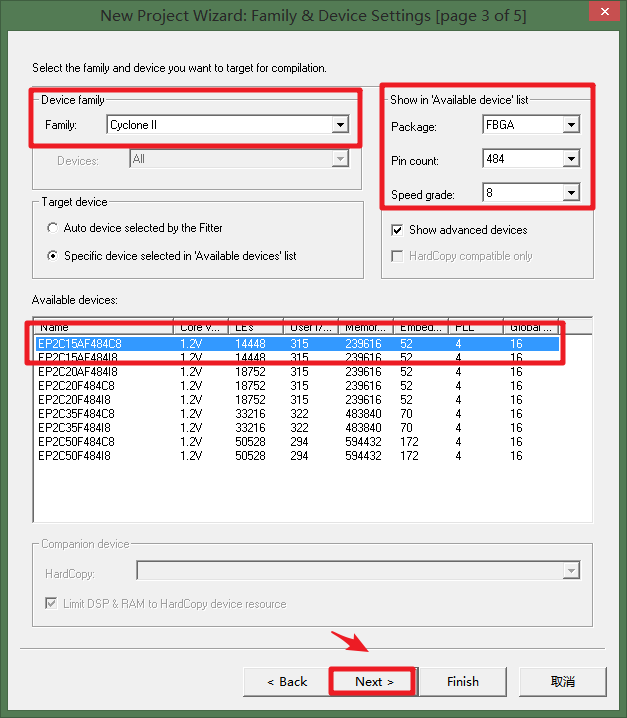Click embedded value 70 in EP2C35F484I8 row
This screenshot has width=627, height=718.
[x=406, y=428]
